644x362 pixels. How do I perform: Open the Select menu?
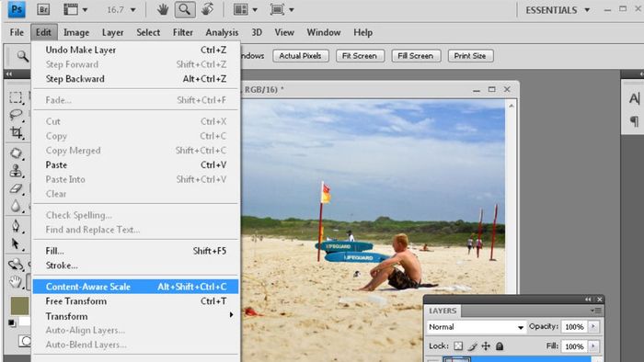(148, 32)
